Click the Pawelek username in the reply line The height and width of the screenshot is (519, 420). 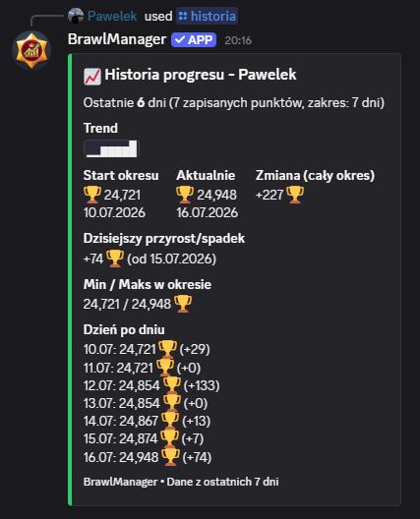tap(112, 16)
